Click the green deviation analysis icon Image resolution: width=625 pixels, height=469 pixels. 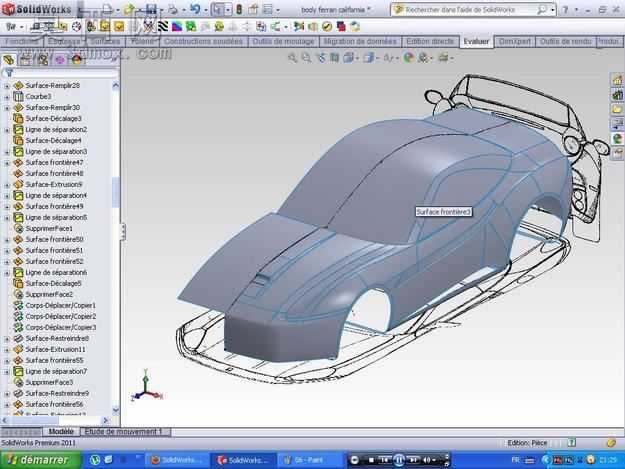click(191, 27)
